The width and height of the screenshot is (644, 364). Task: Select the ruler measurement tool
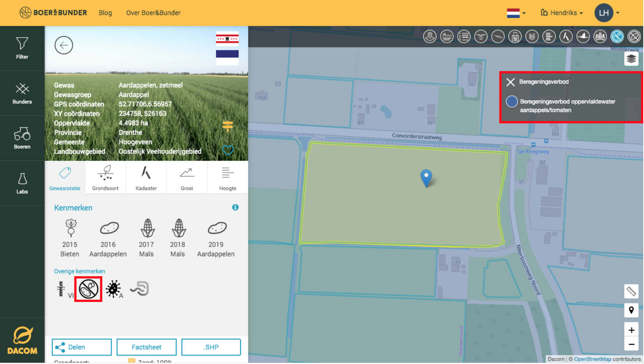click(631, 291)
